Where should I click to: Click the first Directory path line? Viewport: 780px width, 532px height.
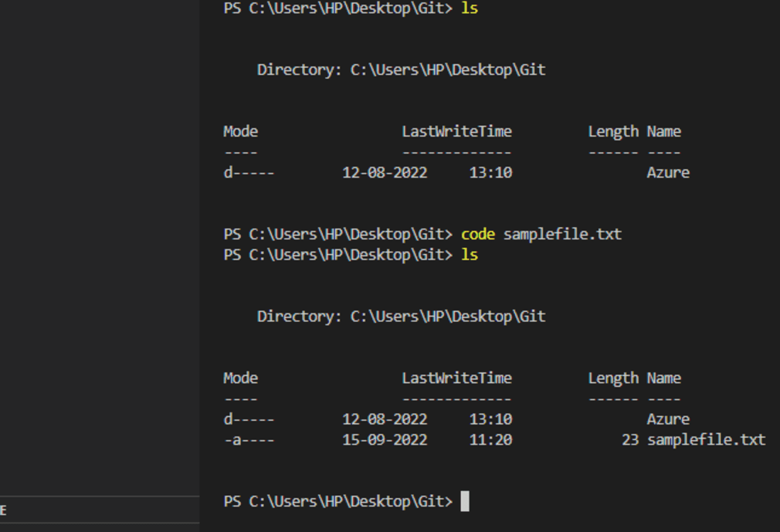coord(401,69)
